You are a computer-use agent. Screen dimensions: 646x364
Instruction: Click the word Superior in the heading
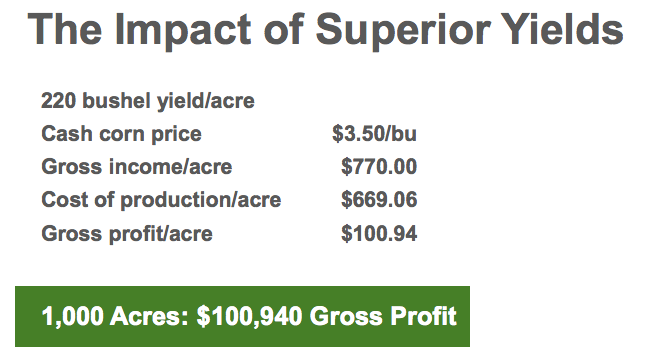click(403, 32)
